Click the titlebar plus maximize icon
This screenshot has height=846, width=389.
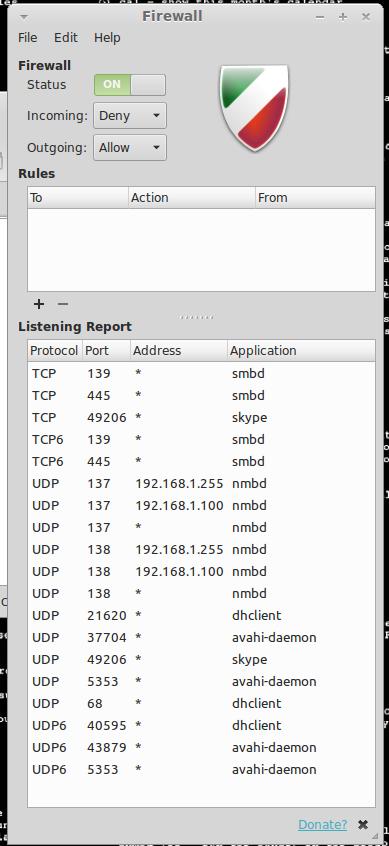[x=343, y=17]
